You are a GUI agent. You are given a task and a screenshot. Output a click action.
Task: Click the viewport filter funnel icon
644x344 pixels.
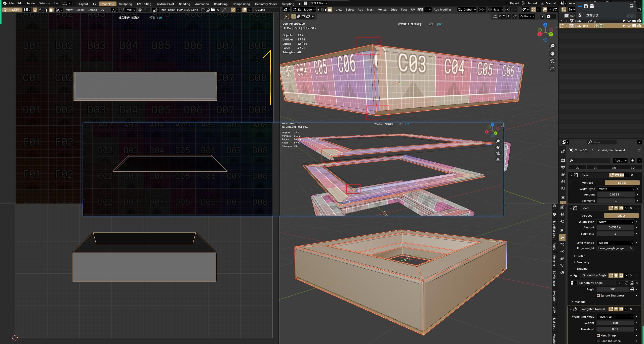coord(542,16)
